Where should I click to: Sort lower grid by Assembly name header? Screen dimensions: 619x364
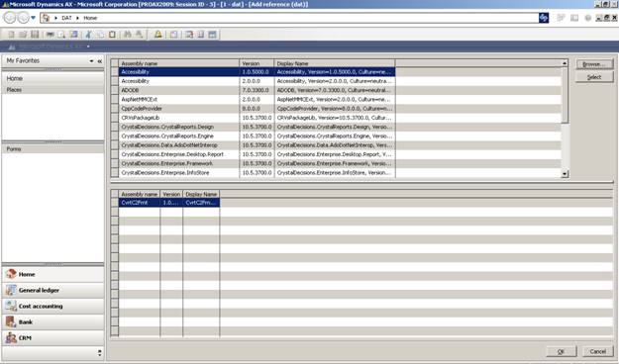click(140, 195)
